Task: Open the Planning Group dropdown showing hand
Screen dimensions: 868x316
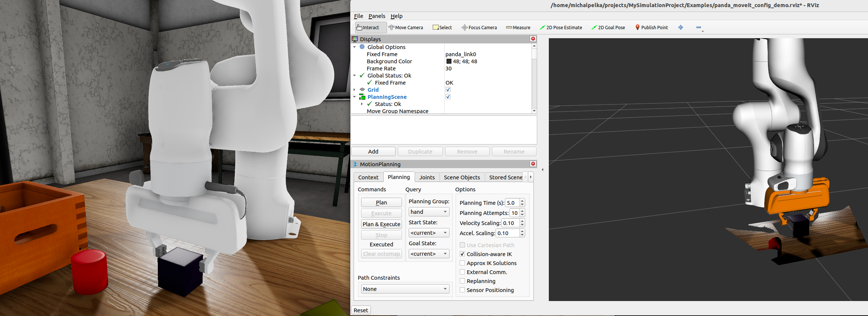Action: tap(429, 212)
